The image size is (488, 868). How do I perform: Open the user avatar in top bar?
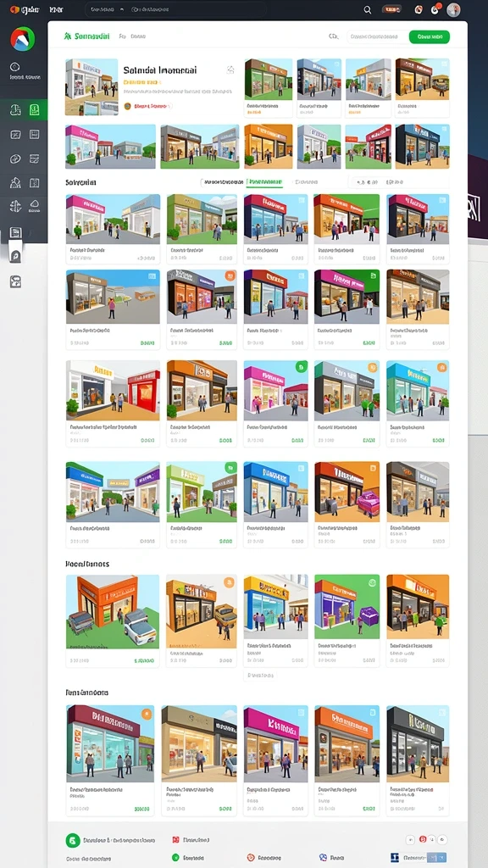click(454, 9)
